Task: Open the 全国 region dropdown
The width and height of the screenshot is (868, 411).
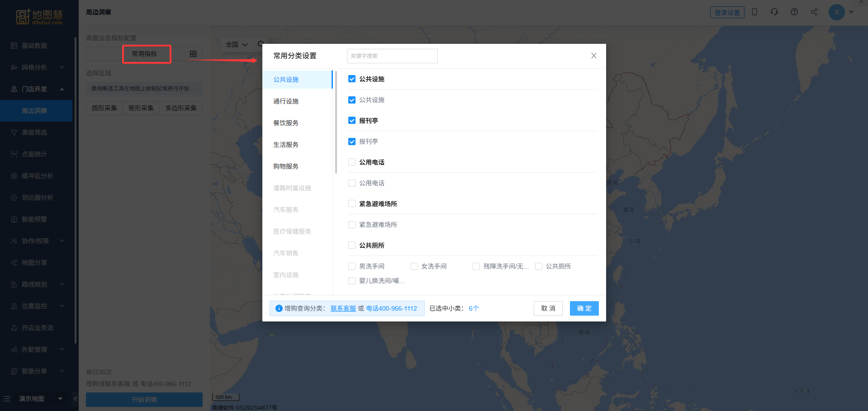Action: (237, 44)
